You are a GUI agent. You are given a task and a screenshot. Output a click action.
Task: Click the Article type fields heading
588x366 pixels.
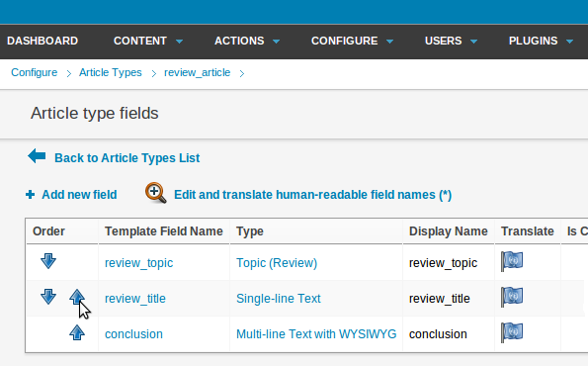click(95, 114)
